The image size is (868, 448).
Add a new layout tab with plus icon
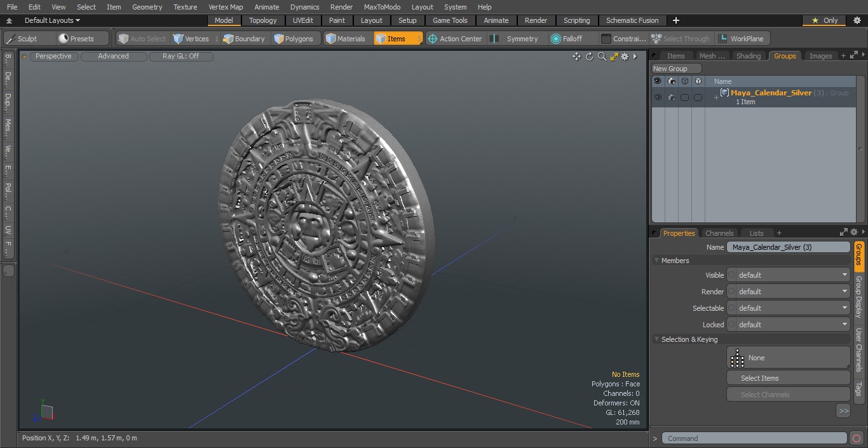[x=676, y=20]
